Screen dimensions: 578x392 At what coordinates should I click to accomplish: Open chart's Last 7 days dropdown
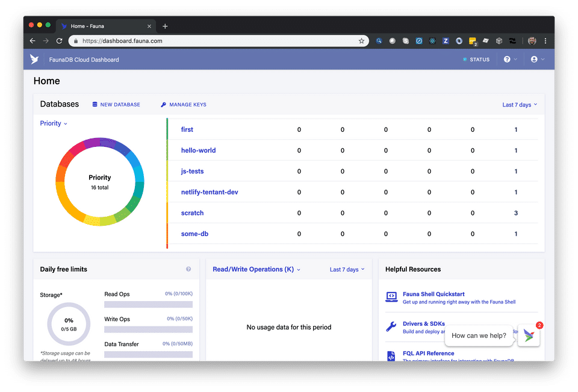[x=347, y=270]
